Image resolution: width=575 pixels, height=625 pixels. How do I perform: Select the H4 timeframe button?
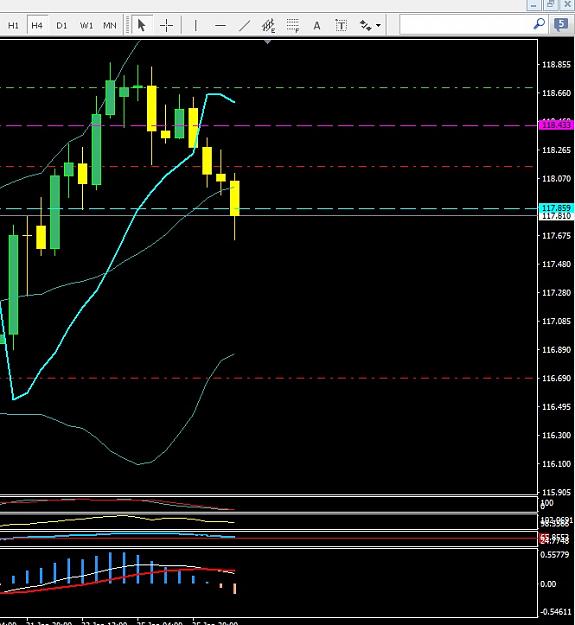37,26
